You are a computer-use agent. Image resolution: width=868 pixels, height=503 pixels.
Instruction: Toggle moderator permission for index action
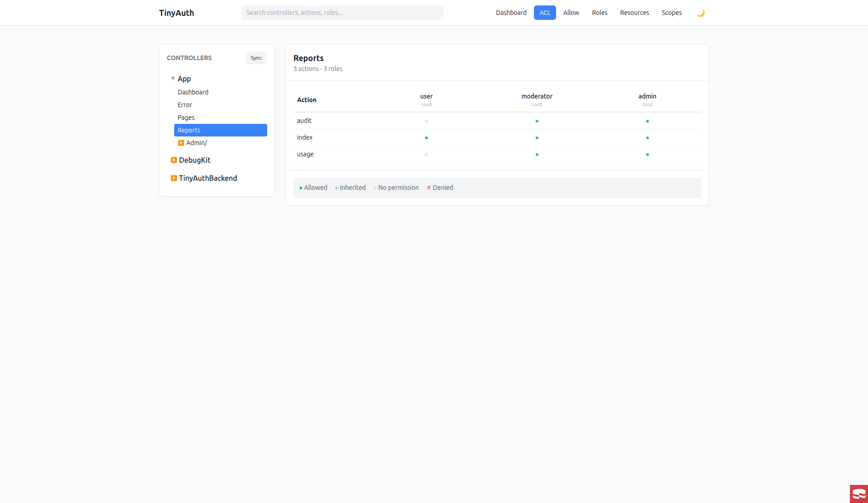tap(537, 138)
